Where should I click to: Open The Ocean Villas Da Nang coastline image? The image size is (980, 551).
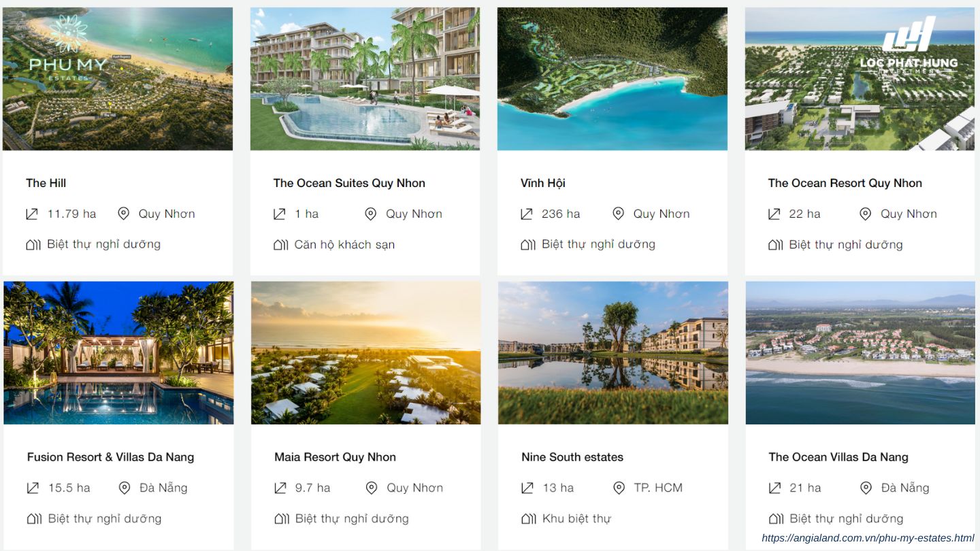[x=860, y=352]
